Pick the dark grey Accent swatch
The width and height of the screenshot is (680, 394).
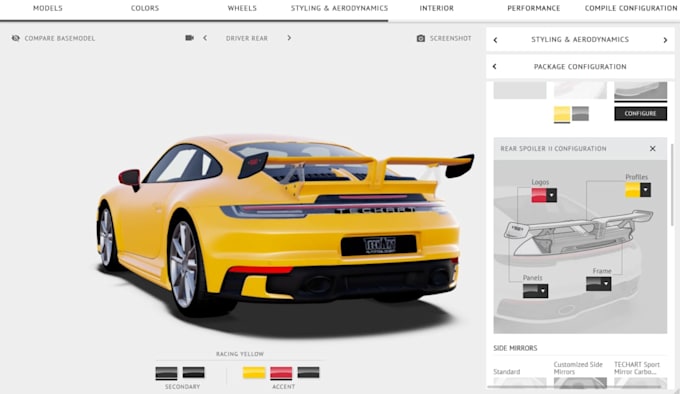(308, 373)
